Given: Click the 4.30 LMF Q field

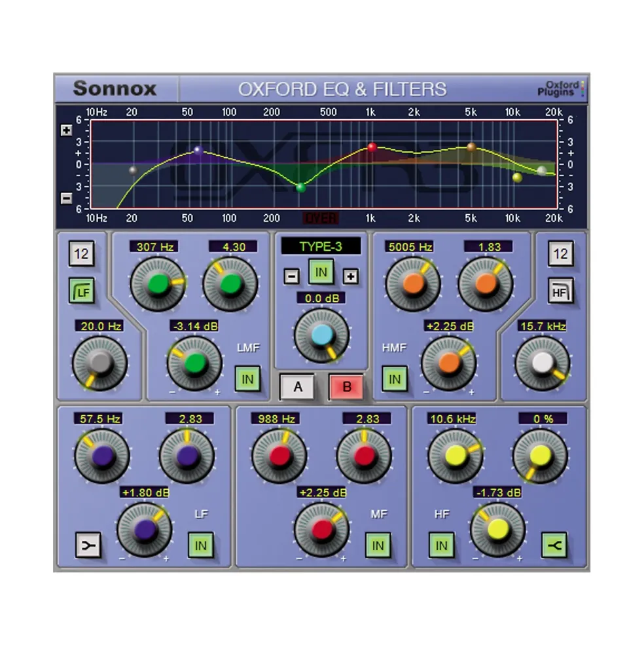Looking at the screenshot, I should 233,247.
